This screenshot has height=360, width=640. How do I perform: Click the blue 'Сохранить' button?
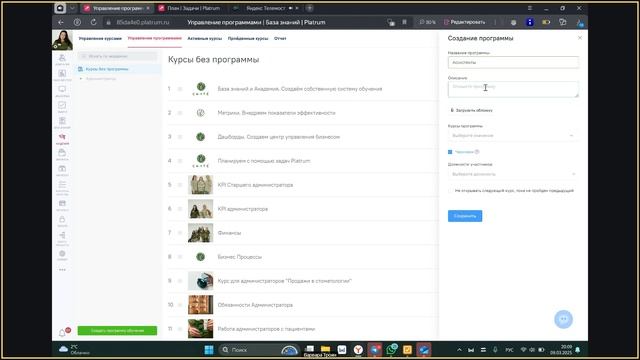tap(465, 216)
